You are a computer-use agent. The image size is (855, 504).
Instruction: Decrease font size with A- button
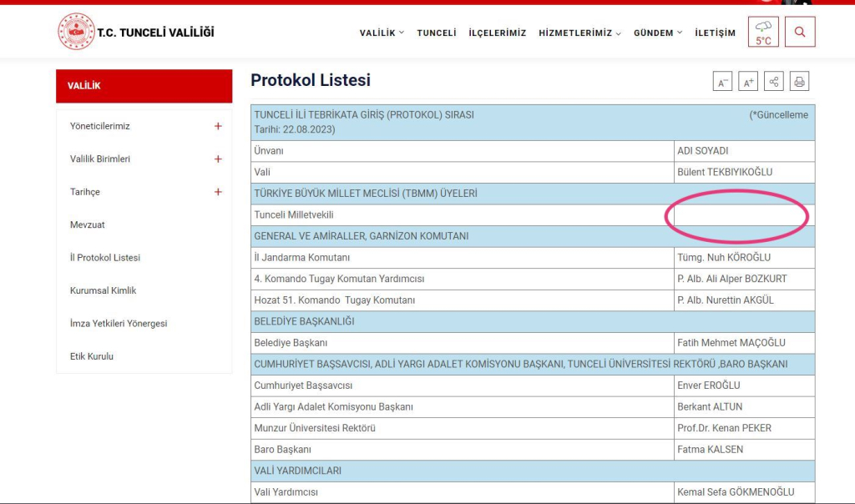(722, 82)
